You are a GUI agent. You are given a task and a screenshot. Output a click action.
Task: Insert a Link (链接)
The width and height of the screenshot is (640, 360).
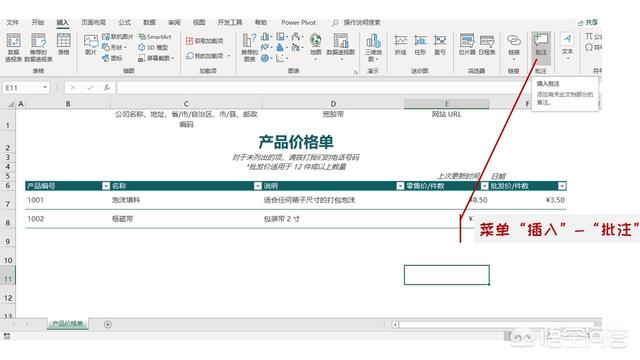513,46
